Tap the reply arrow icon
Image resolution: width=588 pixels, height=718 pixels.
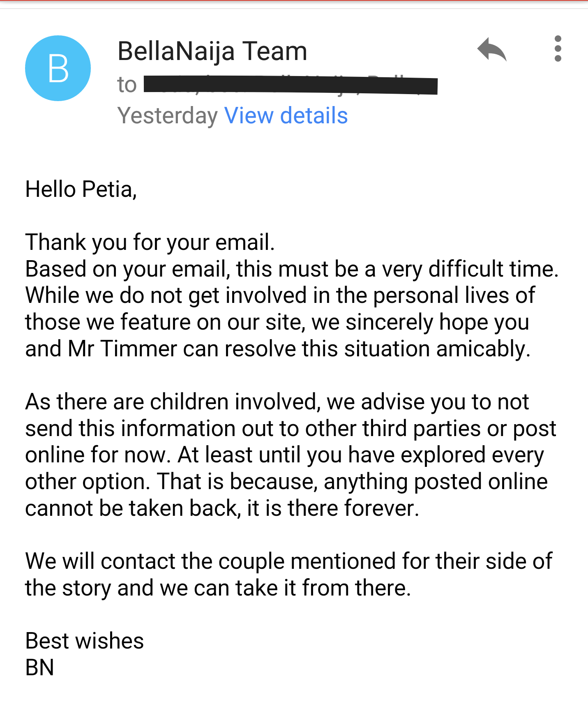click(491, 49)
